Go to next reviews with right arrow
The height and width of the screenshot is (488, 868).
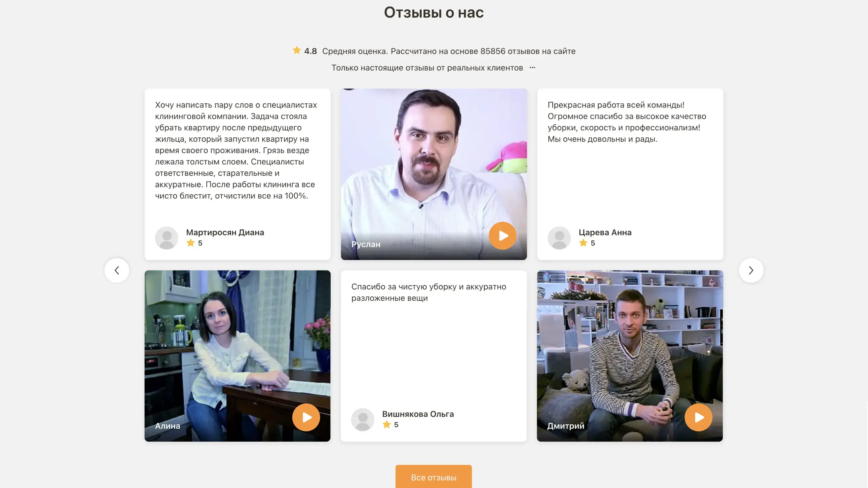751,270
